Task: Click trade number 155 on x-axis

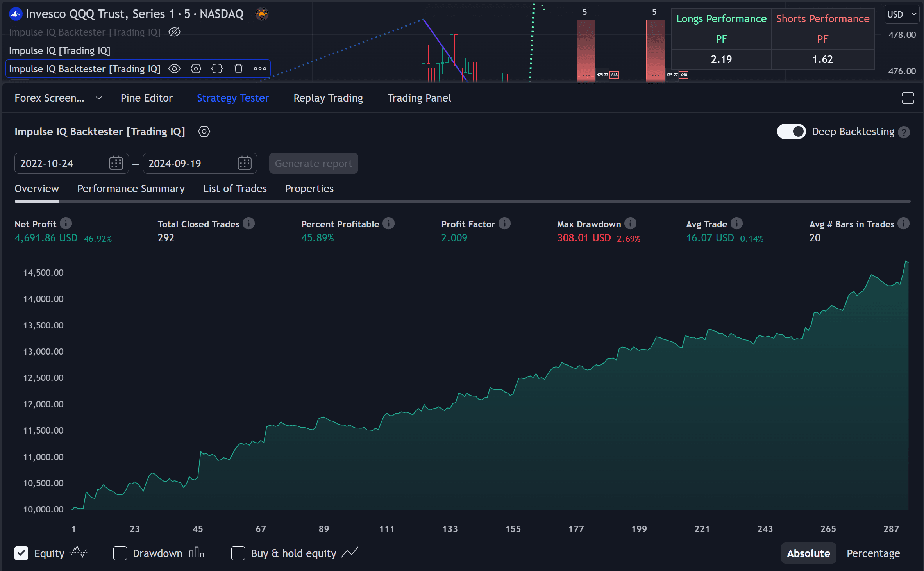Action: 513,529
